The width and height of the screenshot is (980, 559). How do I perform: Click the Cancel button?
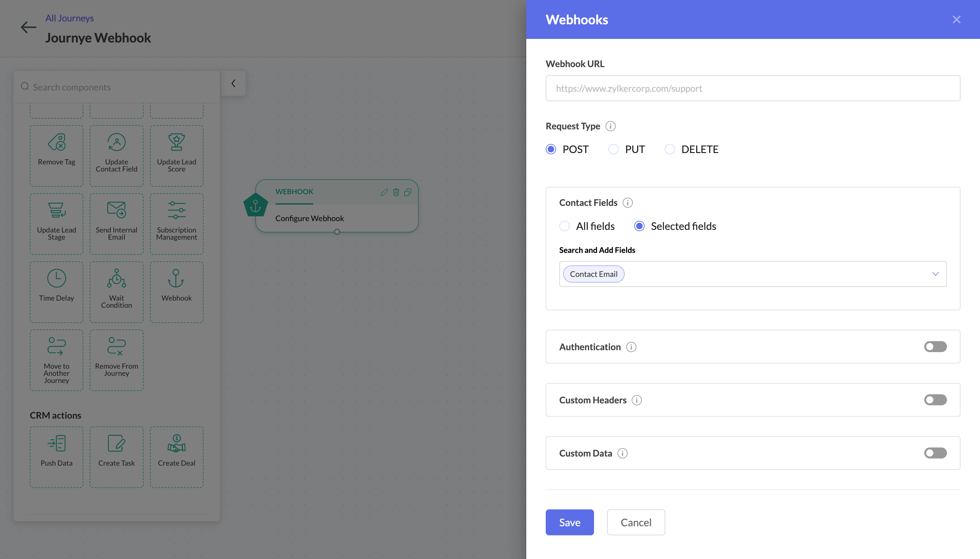tap(636, 522)
